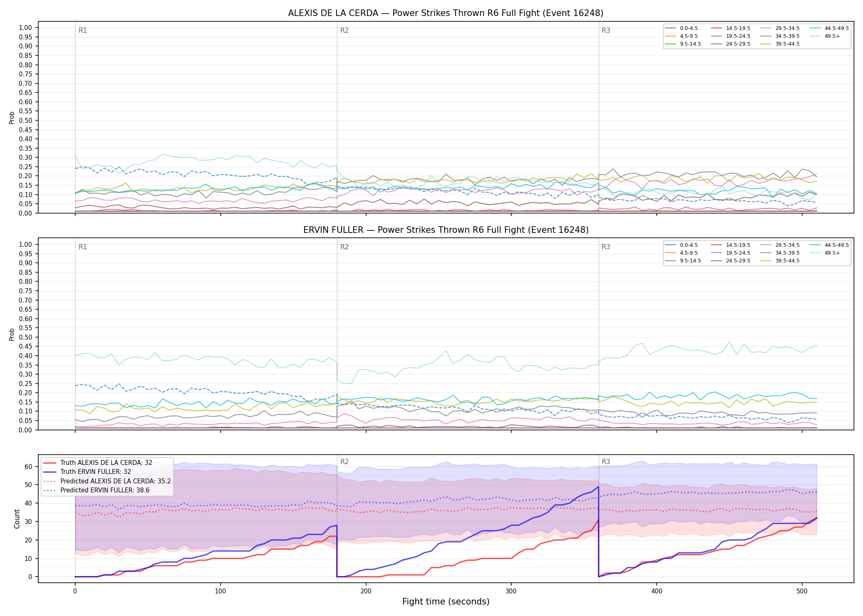Screen dimensions: 863x616
Task: Select the 14.5-19.5 legend entry in Alexis chart
Action: (731, 28)
